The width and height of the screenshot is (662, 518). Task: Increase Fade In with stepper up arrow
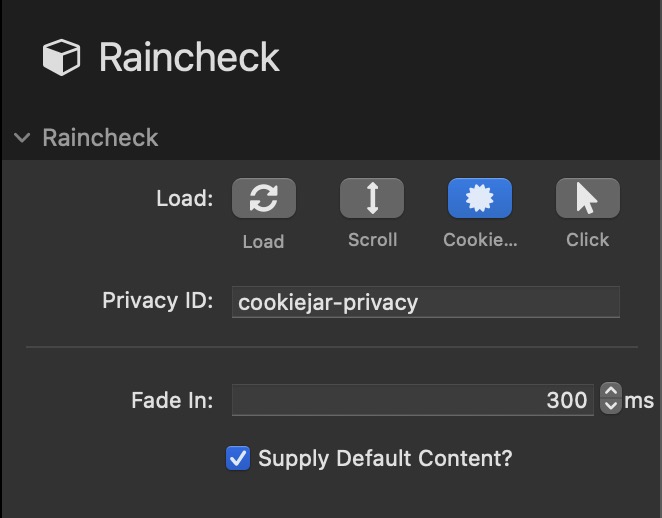[611, 391]
